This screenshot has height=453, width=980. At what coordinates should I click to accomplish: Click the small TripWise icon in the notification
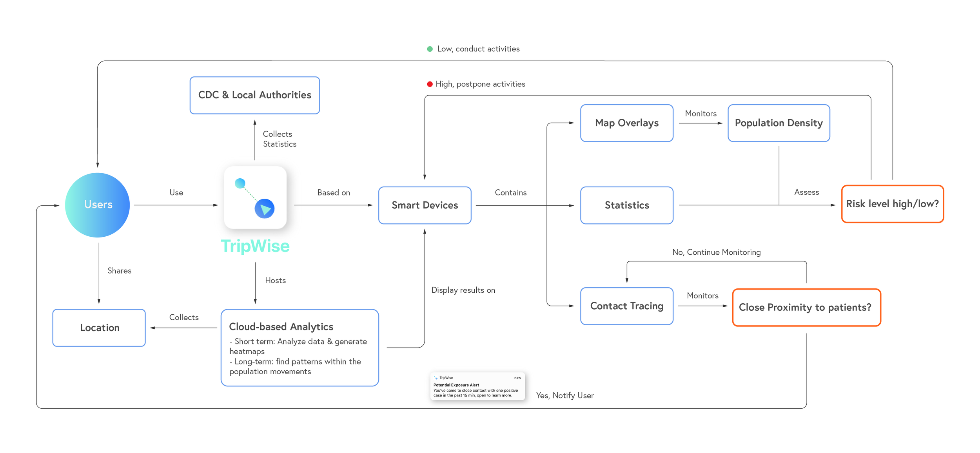pyautogui.click(x=436, y=378)
